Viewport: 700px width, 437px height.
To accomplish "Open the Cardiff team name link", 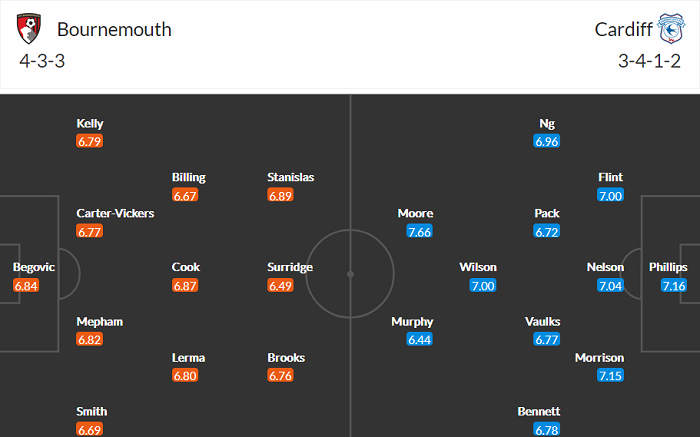I will click(x=624, y=30).
